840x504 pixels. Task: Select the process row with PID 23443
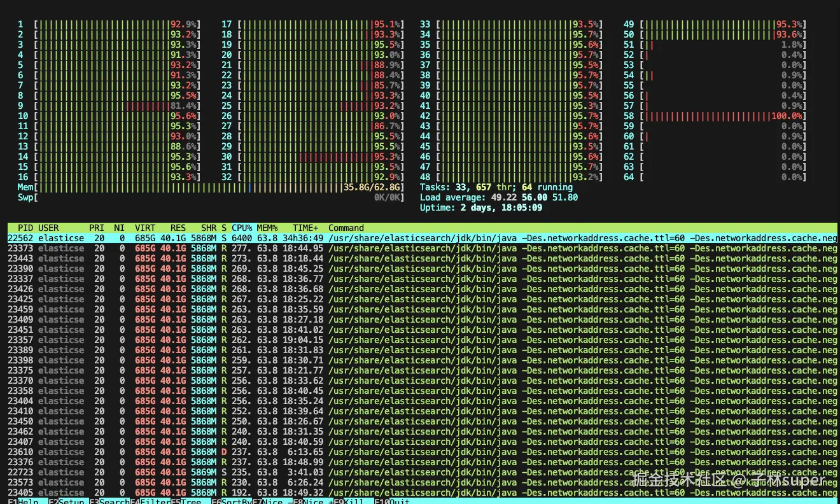click(x=423, y=258)
